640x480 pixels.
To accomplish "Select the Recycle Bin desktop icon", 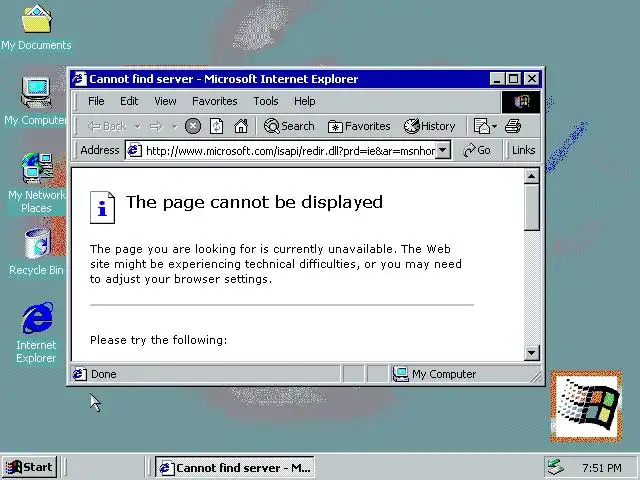I will [36, 252].
